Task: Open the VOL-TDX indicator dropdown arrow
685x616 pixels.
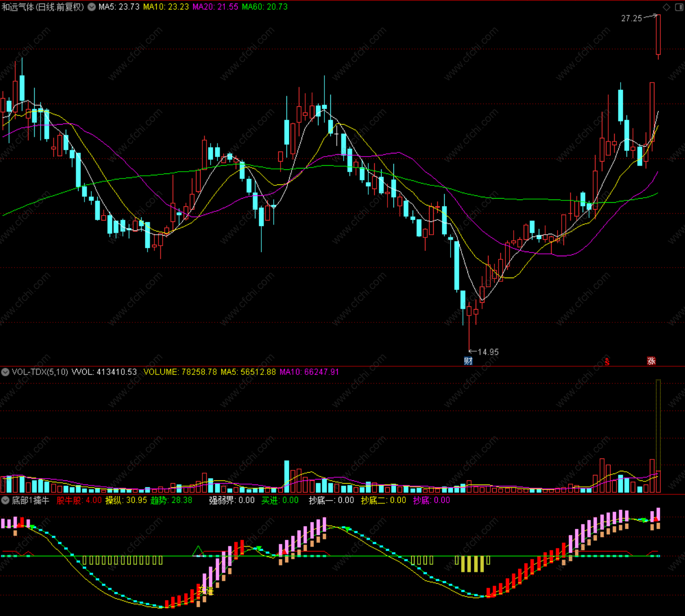Action: coord(5,372)
